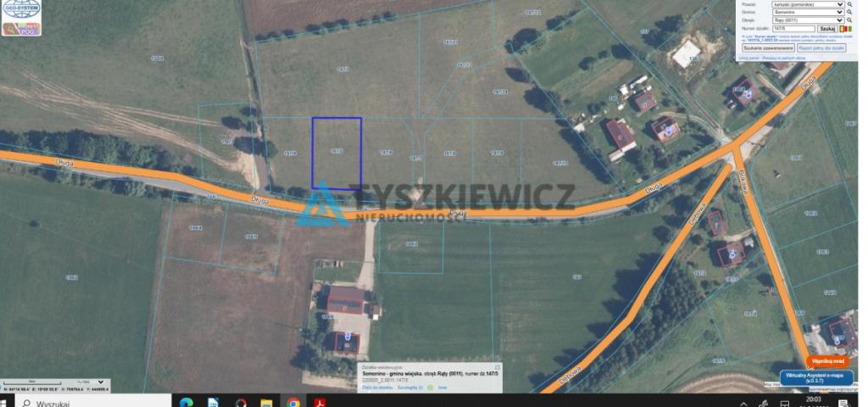Click the pen/ink tray icon

point(764,404)
